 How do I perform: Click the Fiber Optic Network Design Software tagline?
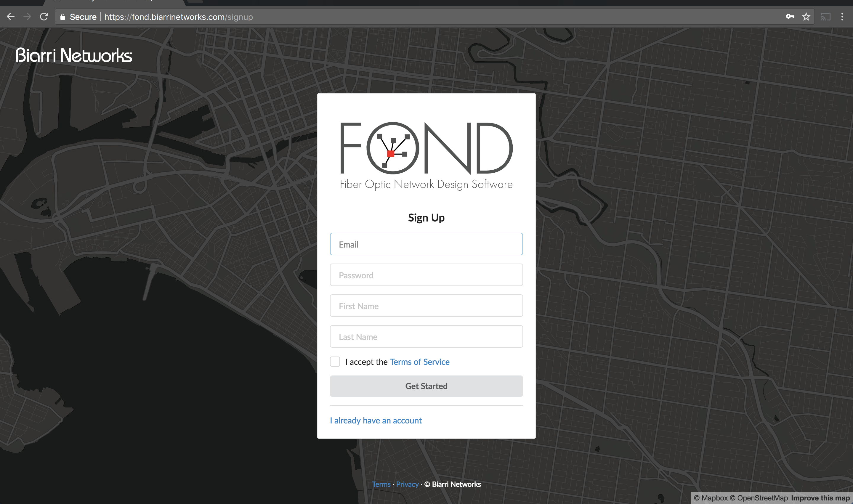pos(426,184)
